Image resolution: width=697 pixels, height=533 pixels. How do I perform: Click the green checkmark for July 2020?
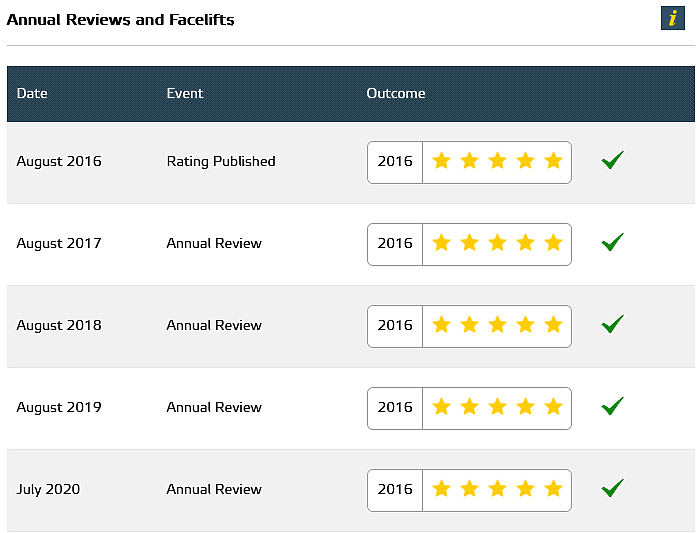point(613,488)
